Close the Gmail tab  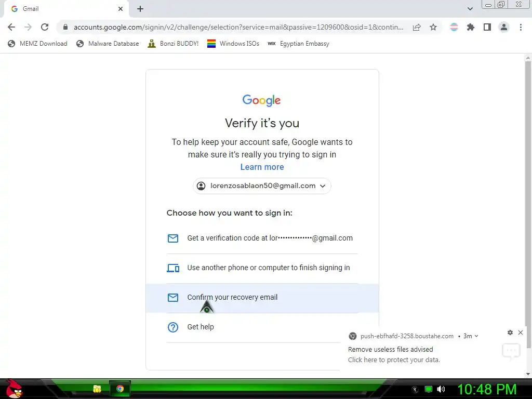pyautogui.click(x=121, y=9)
